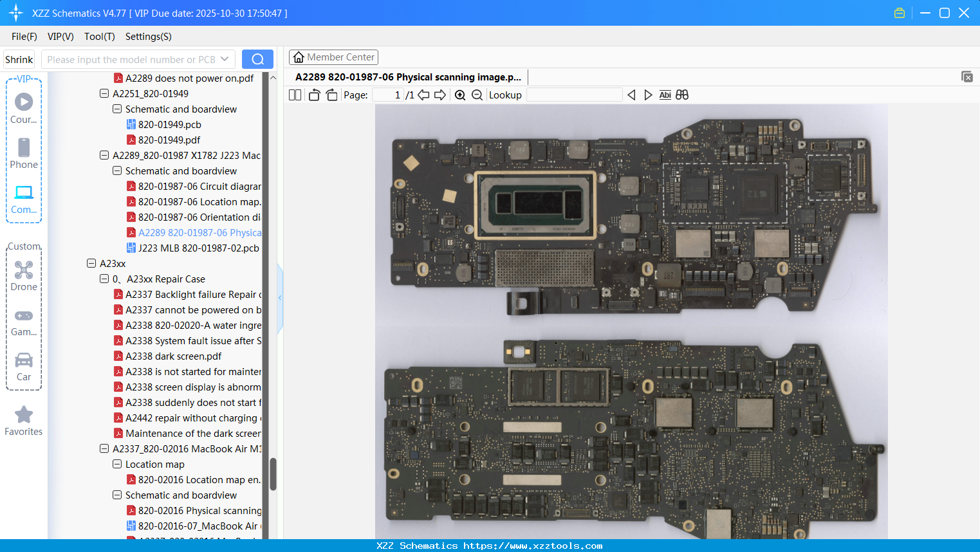Image resolution: width=980 pixels, height=552 pixels.
Task: Click the binoculars search icon
Action: point(682,95)
